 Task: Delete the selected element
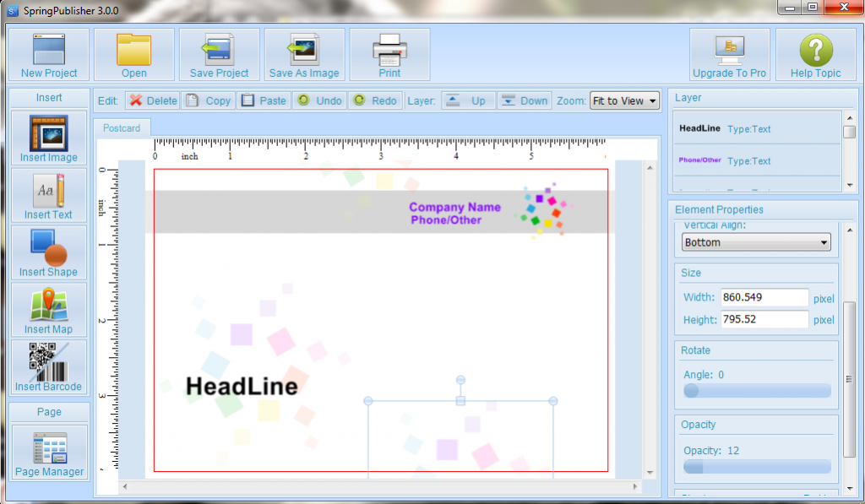pos(152,100)
